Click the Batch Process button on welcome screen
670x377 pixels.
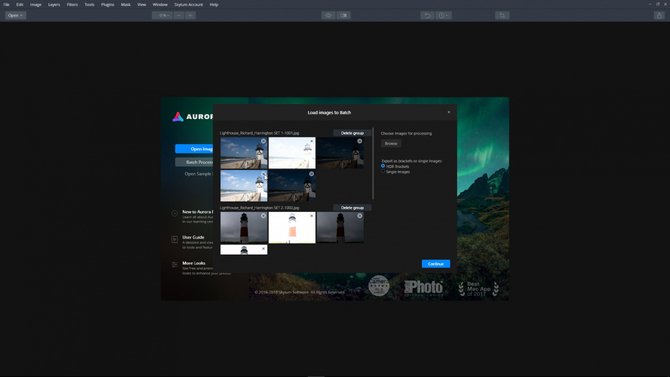click(x=194, y=162)
